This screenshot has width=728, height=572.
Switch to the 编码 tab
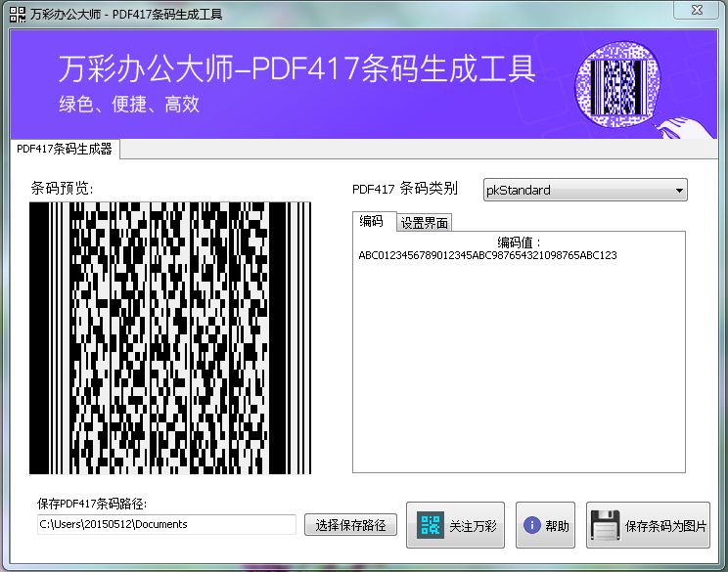pos(373,222)
